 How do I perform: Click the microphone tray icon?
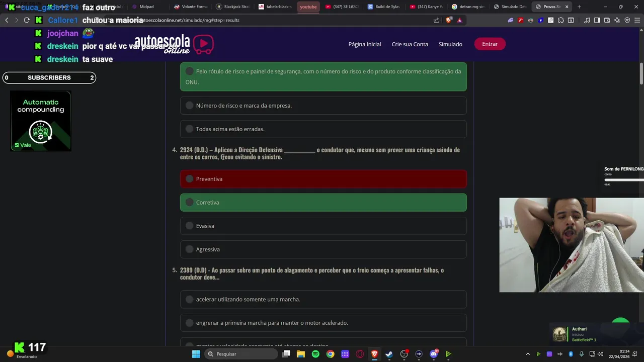(582, 354)
